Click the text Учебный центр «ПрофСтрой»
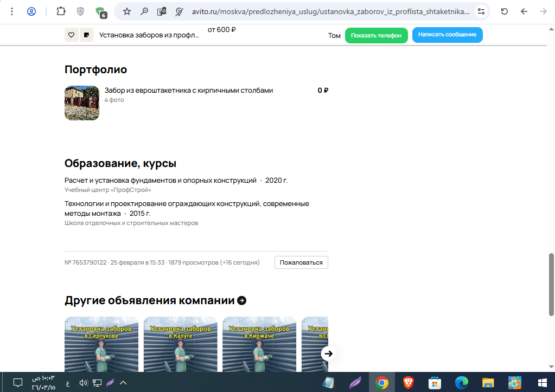This screenshot has height=392, width=555. click(107, 190)
